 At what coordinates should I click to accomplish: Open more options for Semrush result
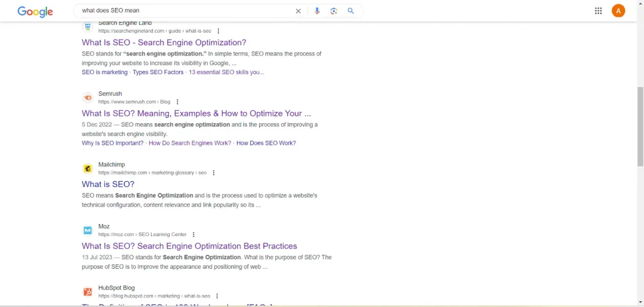coord(177,102)
